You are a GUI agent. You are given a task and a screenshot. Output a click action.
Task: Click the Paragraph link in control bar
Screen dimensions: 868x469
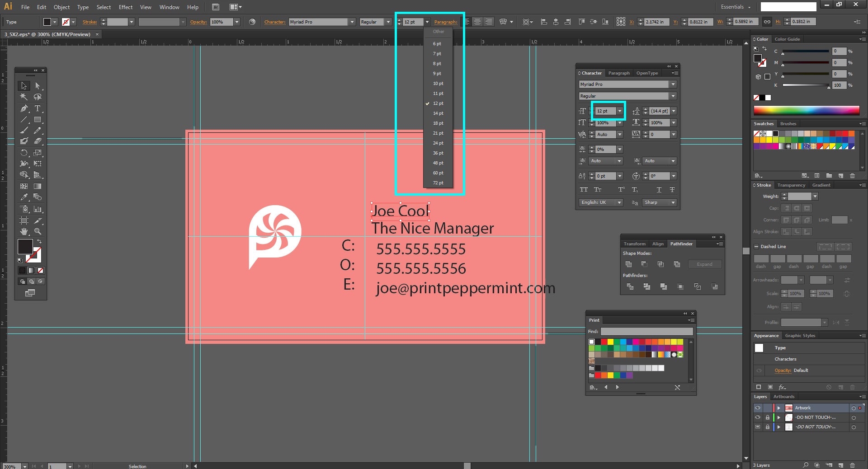click(446, 22)
